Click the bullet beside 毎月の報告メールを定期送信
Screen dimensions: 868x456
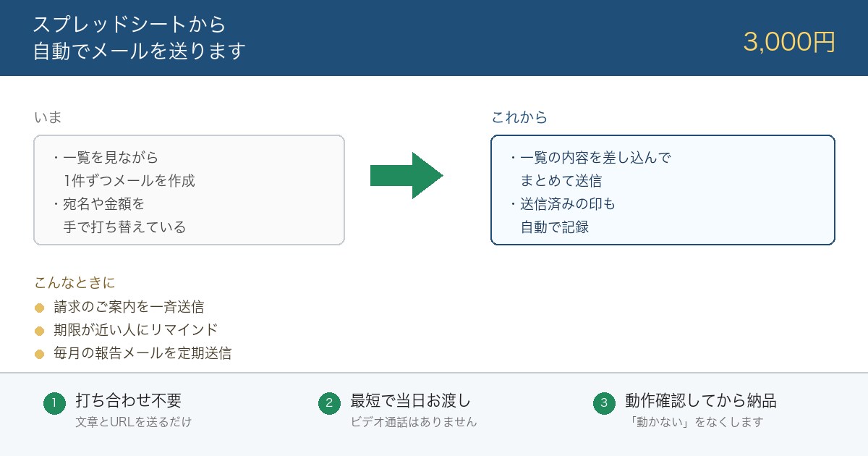40,355
